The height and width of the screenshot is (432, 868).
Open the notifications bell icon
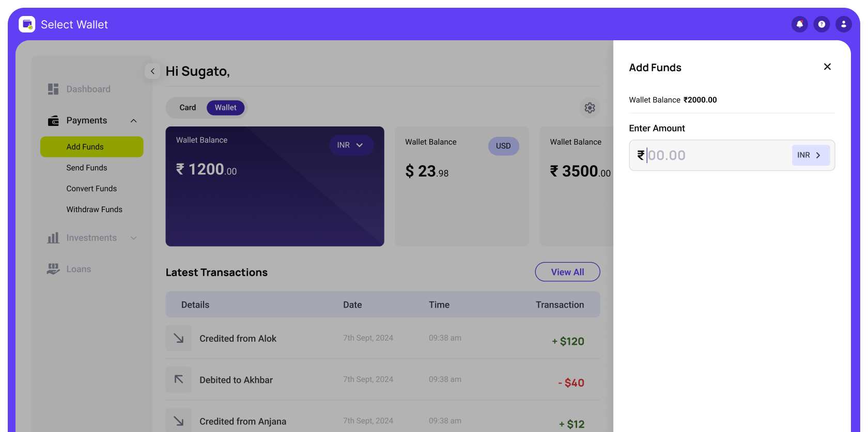[x=800, y=24]
